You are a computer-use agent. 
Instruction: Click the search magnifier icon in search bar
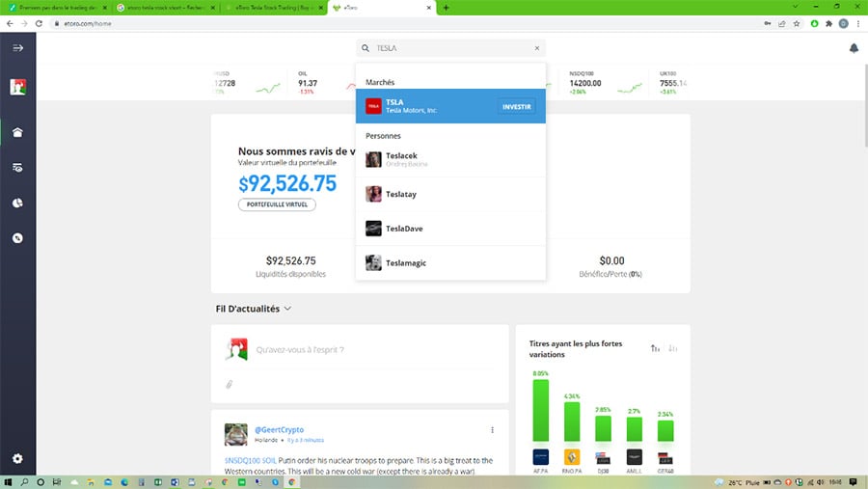tap(366, 48)
